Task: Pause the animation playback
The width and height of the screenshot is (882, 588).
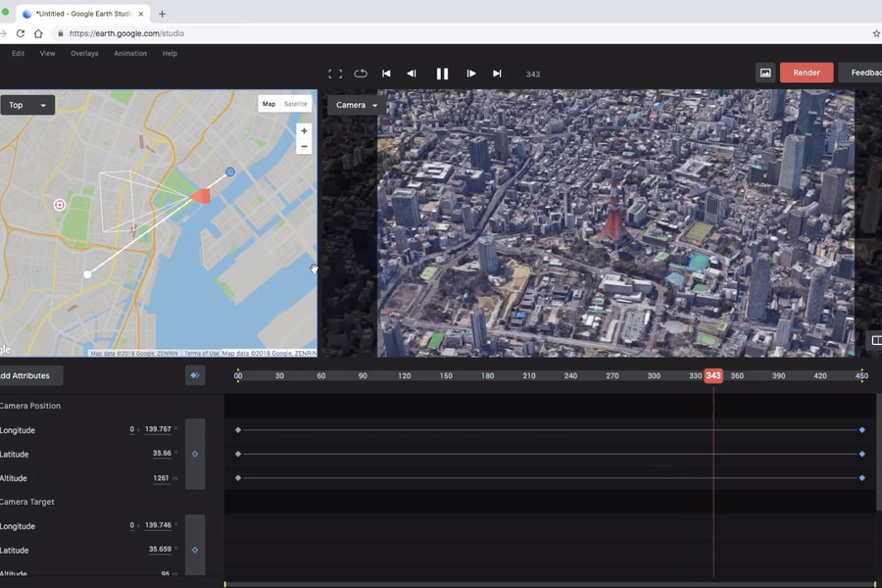Action: coord(442,73)
